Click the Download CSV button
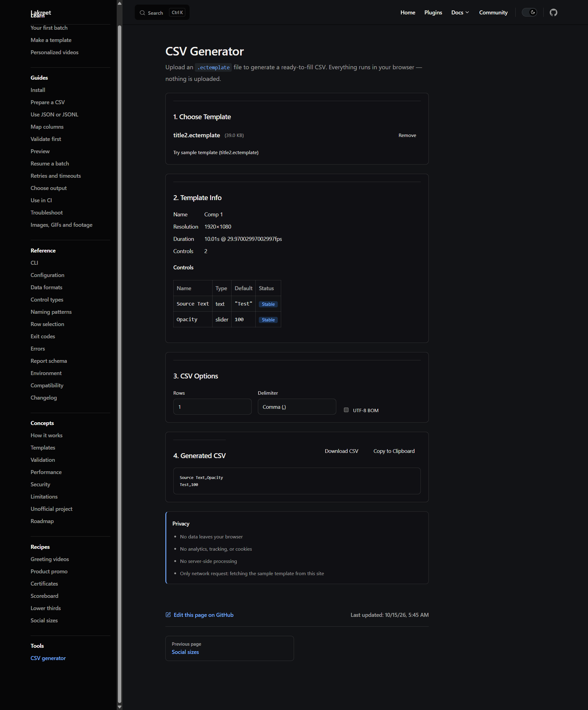 (x=341, y=451)
